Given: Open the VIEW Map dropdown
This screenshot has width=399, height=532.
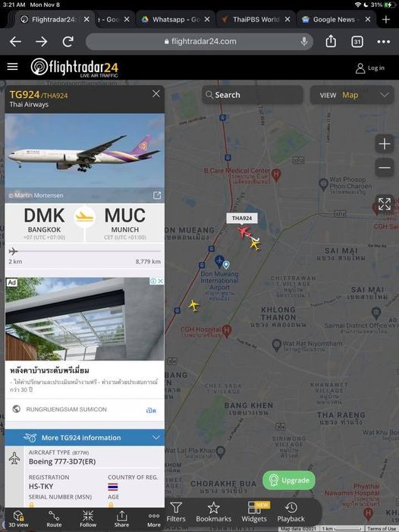Looking at the screenshot, I should 352,95.
